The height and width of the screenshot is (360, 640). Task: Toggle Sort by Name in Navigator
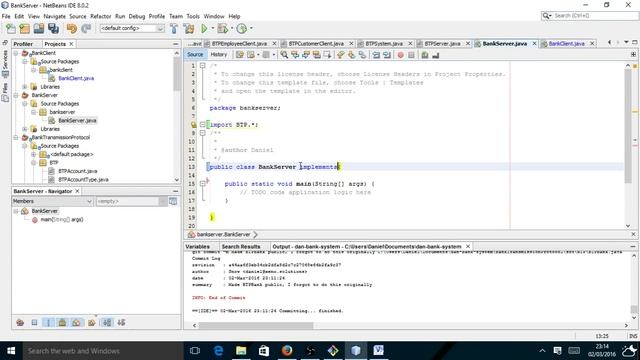pos(107,322)
